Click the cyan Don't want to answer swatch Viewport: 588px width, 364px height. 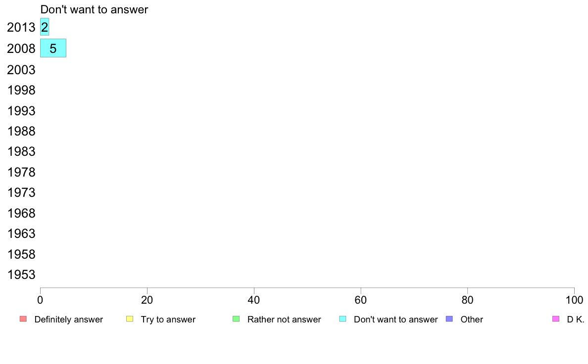coord(343,319)
